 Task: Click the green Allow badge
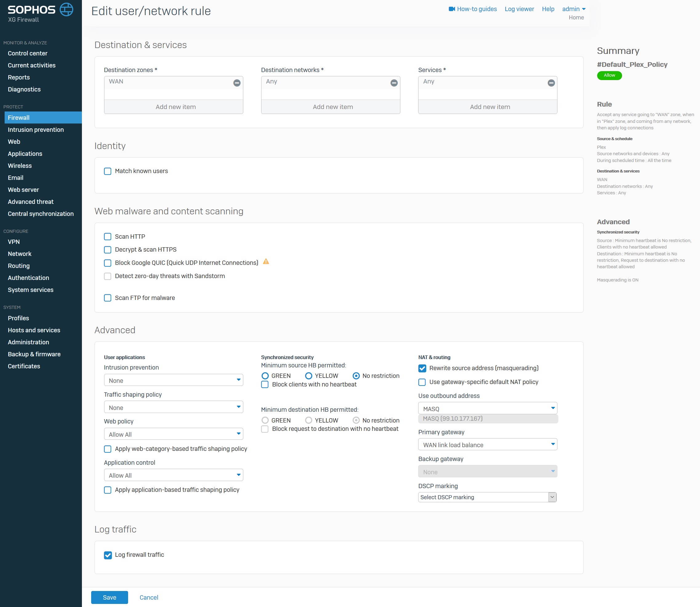click(x=609, y=75)
